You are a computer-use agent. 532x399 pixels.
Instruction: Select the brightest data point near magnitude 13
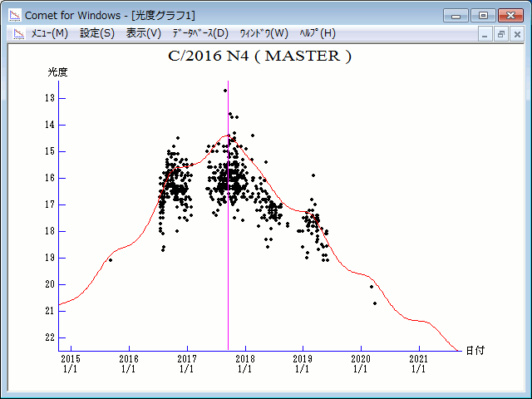225,91
